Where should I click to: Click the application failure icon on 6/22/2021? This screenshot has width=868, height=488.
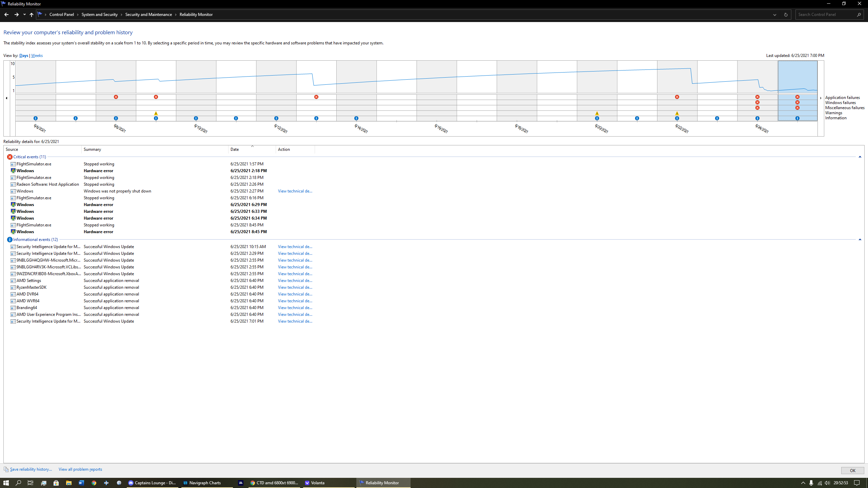click(677, 97)
